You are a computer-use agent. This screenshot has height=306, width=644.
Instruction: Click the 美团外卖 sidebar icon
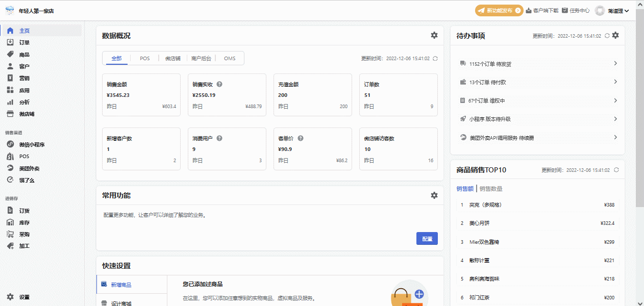pyautogui.click(x=10, y=168)
